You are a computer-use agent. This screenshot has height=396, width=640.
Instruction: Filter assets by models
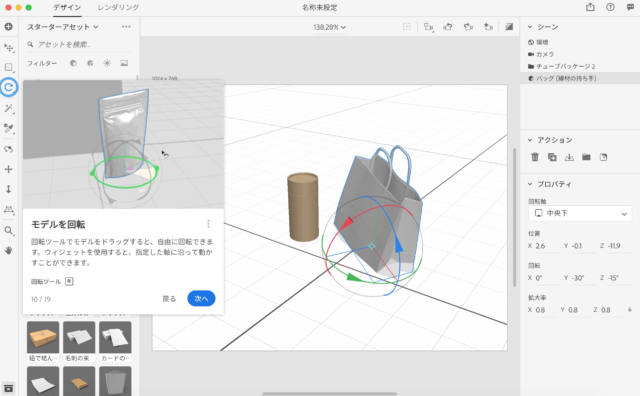tap(73, 63)
